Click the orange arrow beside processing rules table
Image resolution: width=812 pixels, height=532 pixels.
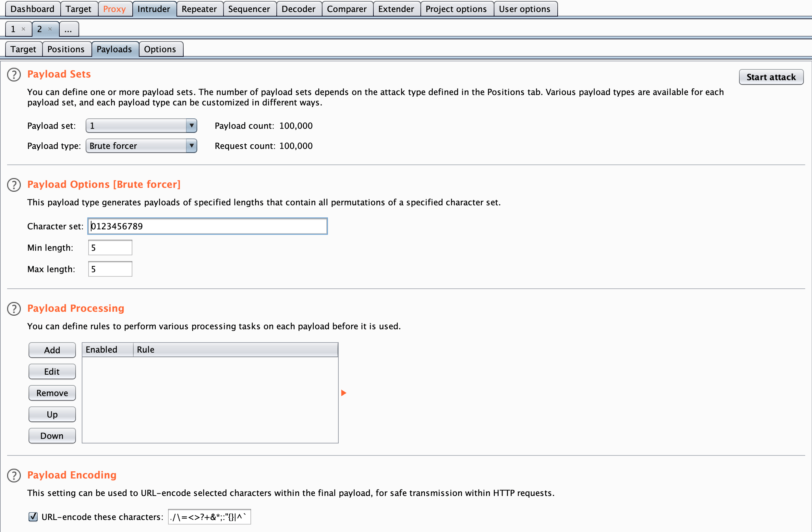(344, 393)
